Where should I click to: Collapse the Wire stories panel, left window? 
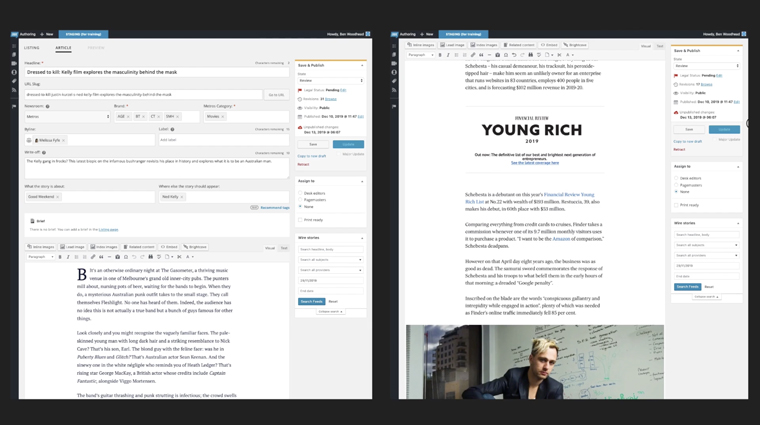point(362,238)
